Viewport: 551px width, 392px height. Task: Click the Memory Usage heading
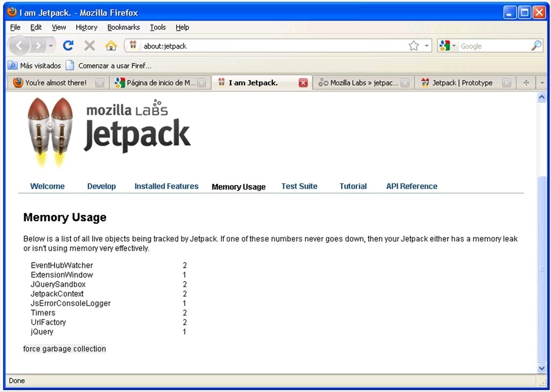tap(65, 218)
